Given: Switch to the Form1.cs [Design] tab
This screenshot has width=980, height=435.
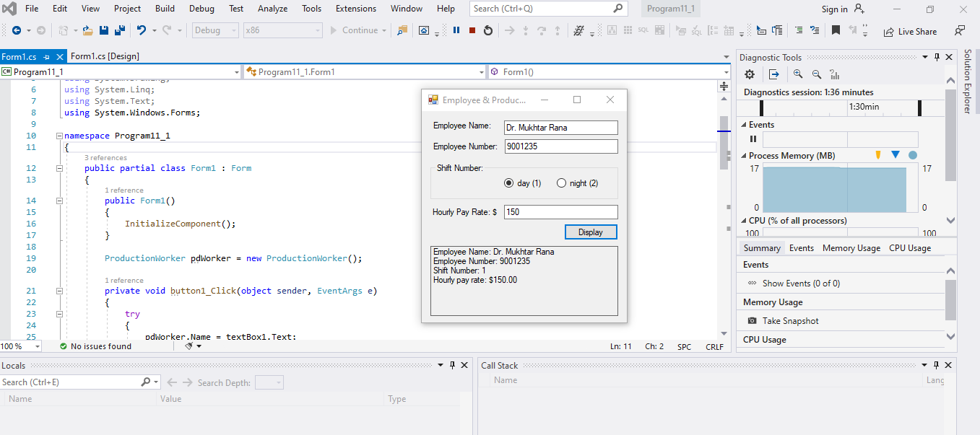Looking at the screenshot, I should pyautogui.click(x=105, y=56).
